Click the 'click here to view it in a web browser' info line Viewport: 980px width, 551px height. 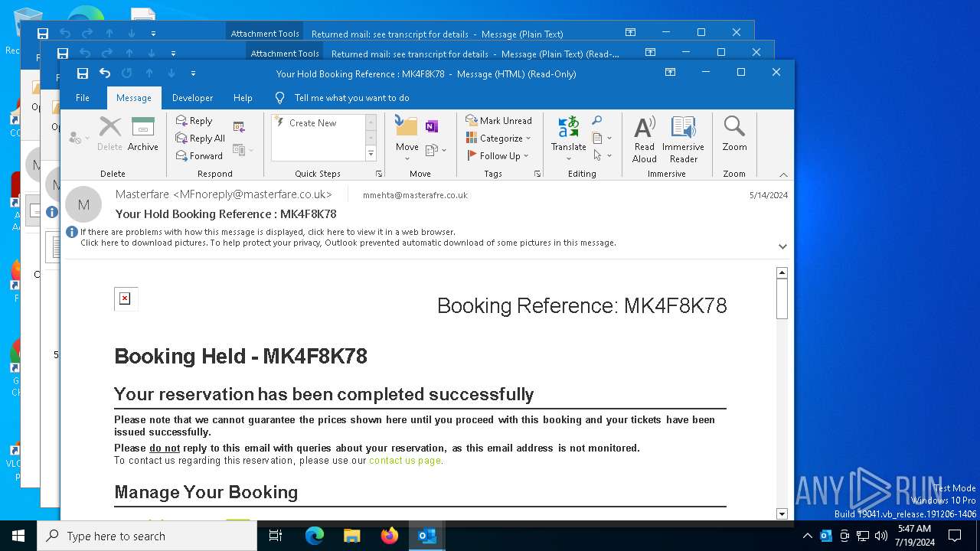pos(268,232)
